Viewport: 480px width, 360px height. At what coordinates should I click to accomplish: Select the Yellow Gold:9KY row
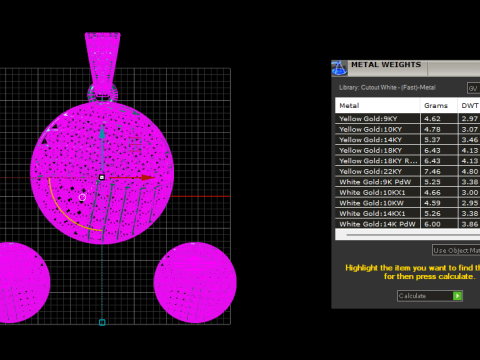(x=407, y=118)
